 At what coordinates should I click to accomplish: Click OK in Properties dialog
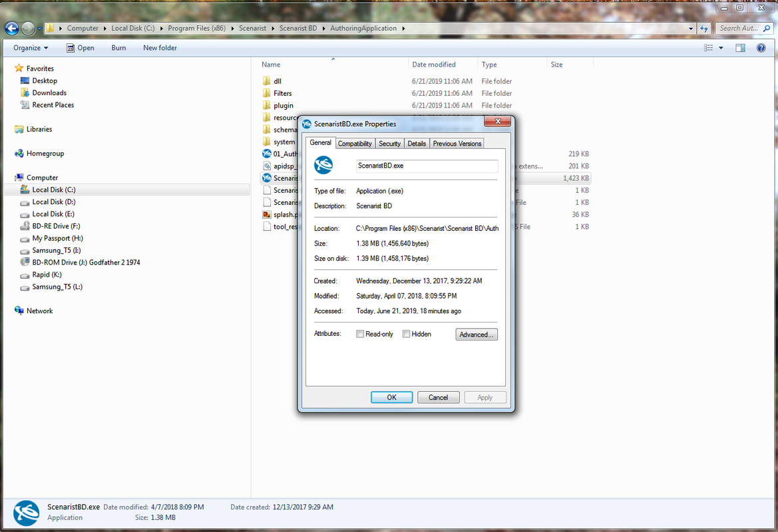(391, 397)
